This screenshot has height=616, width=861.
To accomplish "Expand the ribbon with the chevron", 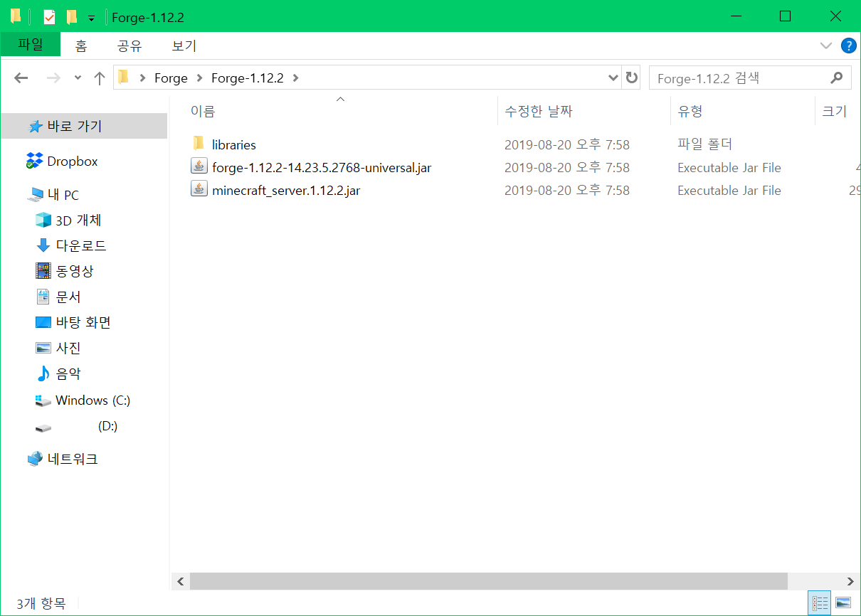I will point(825,46).
